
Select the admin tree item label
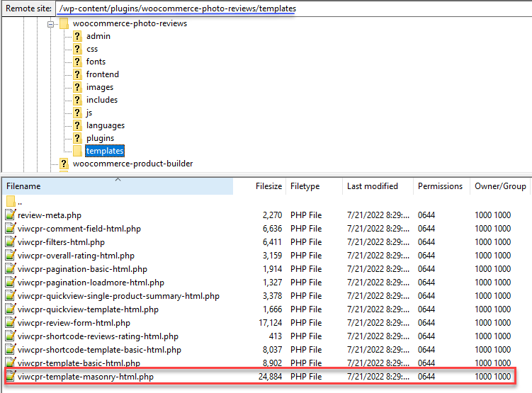[98, 36]
